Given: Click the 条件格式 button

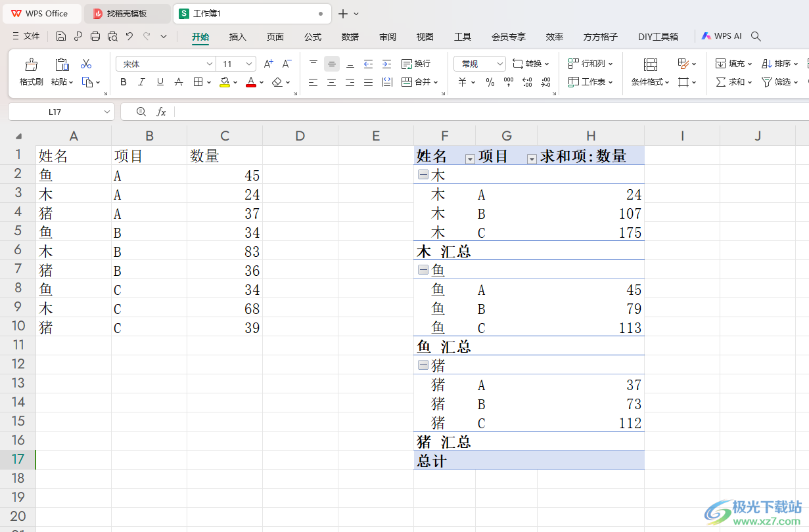Looking at the screenshot, I should pos(650,72).
